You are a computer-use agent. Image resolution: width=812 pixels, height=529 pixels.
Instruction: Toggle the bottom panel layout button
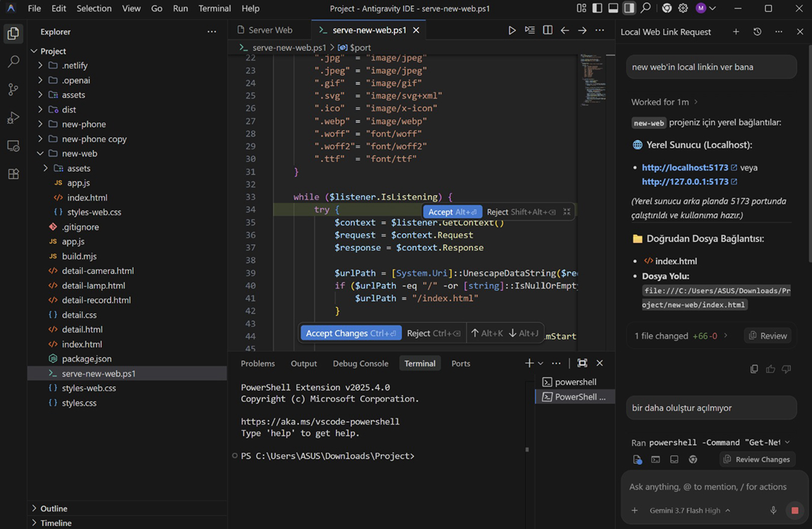613,8
